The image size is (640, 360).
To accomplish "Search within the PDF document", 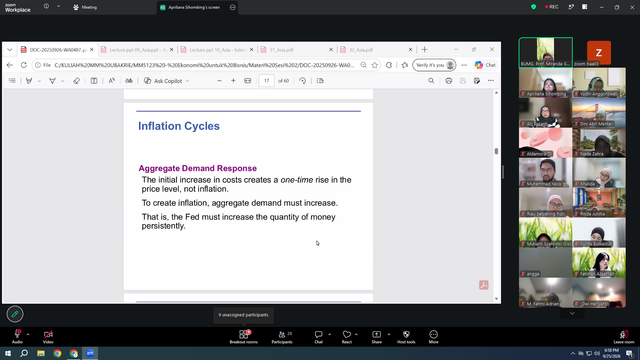I will coord(431,81).
